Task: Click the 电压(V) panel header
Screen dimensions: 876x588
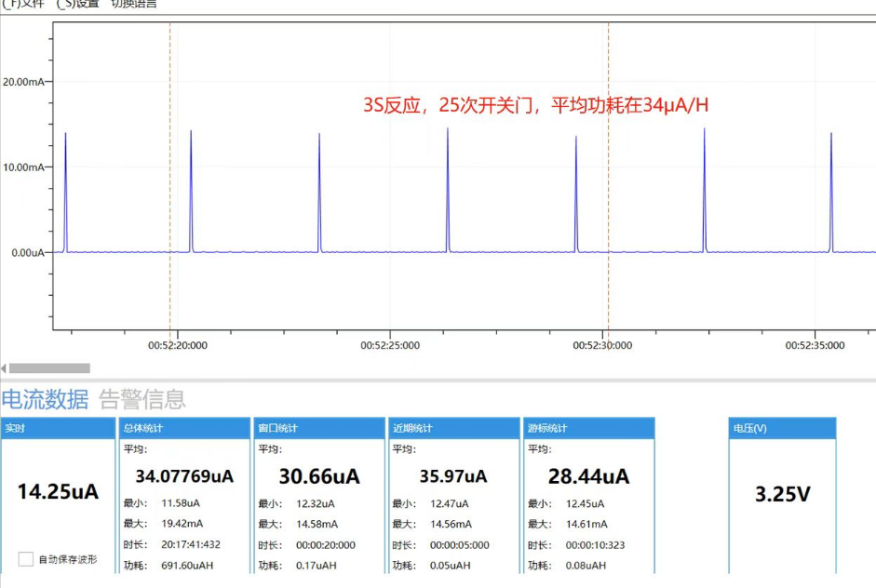Action: click(x=782, y=428)
